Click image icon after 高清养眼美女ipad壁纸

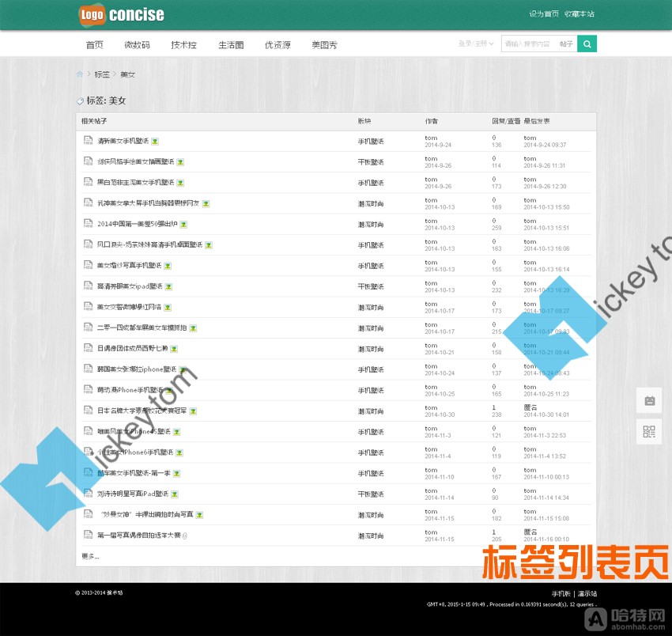tap(169, 286)
